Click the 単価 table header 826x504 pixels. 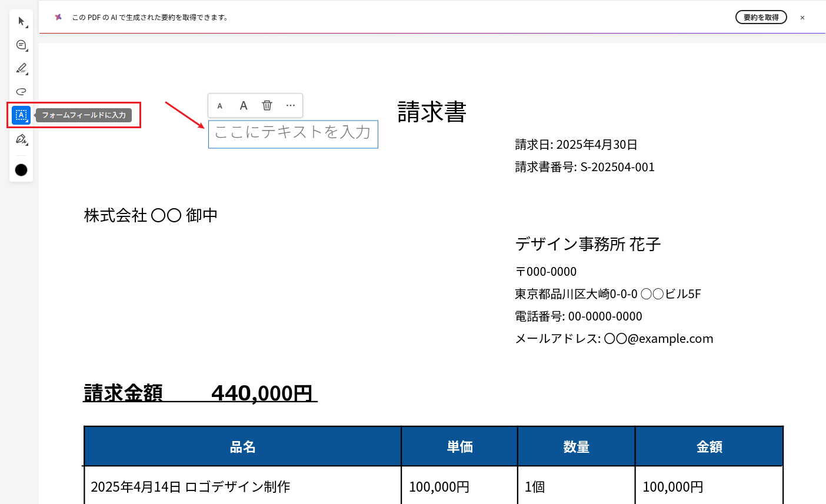click(459, 447)
